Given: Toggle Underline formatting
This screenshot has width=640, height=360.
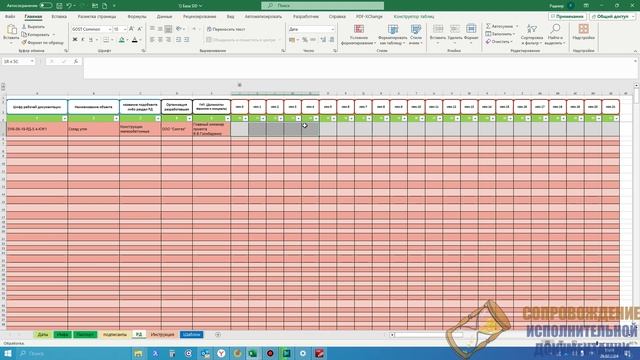Looking at the screenshot, I should click(91, 40).
